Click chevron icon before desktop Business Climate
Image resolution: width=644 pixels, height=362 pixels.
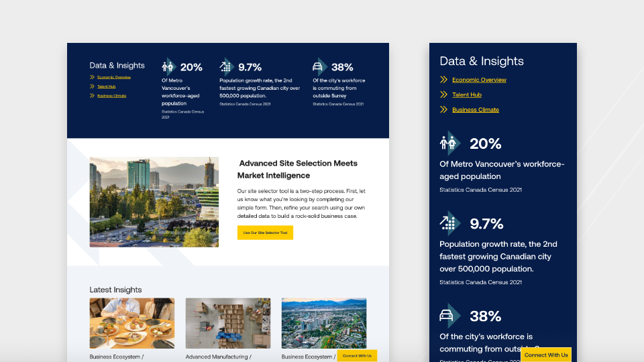coord(92,96)
